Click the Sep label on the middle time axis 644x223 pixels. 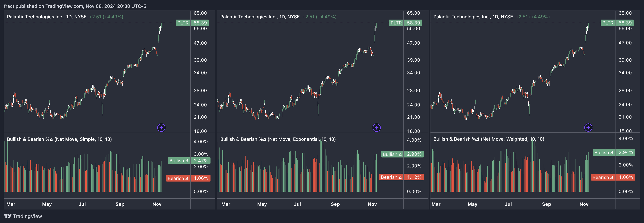pyautogui.click(x=335, y=204)
